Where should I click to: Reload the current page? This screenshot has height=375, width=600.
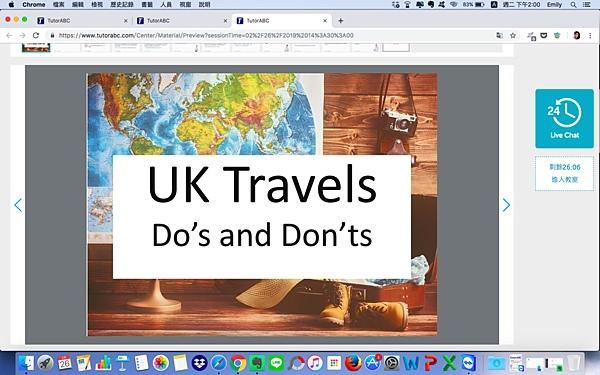point(36,35)
